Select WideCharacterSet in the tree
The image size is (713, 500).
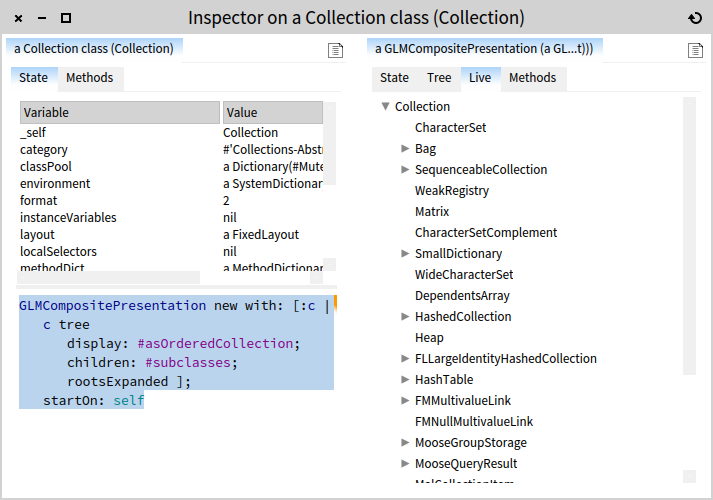pyautogui.click(x=464, y=275)
